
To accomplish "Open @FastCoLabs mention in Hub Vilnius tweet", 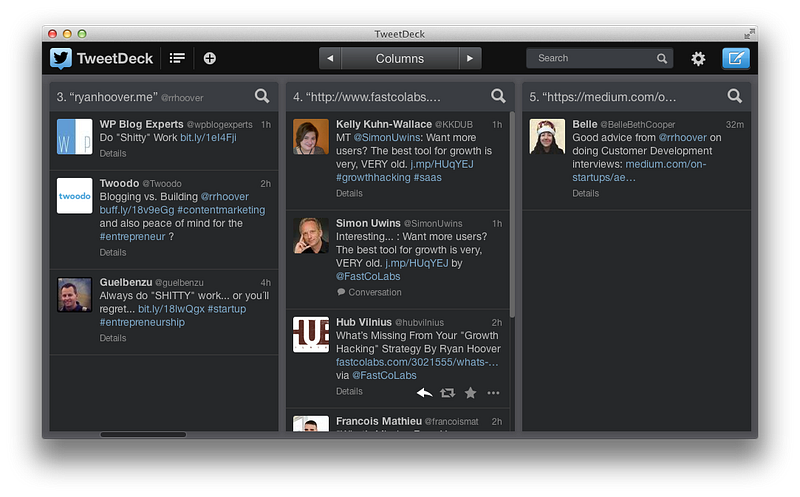I will [x=384, y=376].
